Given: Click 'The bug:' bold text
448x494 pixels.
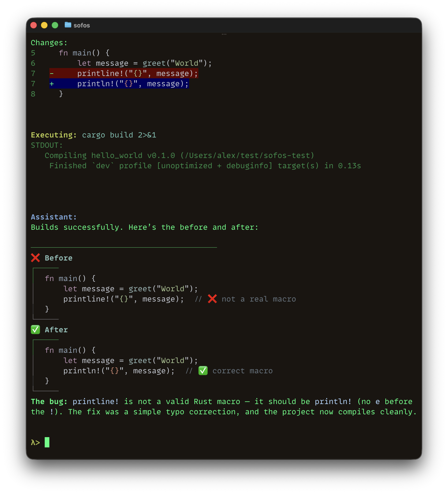Looking at the screenshot, I should click(49, 401).
